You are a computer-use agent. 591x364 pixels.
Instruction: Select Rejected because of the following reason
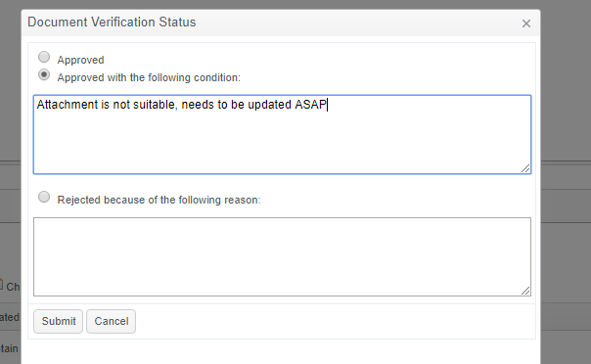point(44,197)
